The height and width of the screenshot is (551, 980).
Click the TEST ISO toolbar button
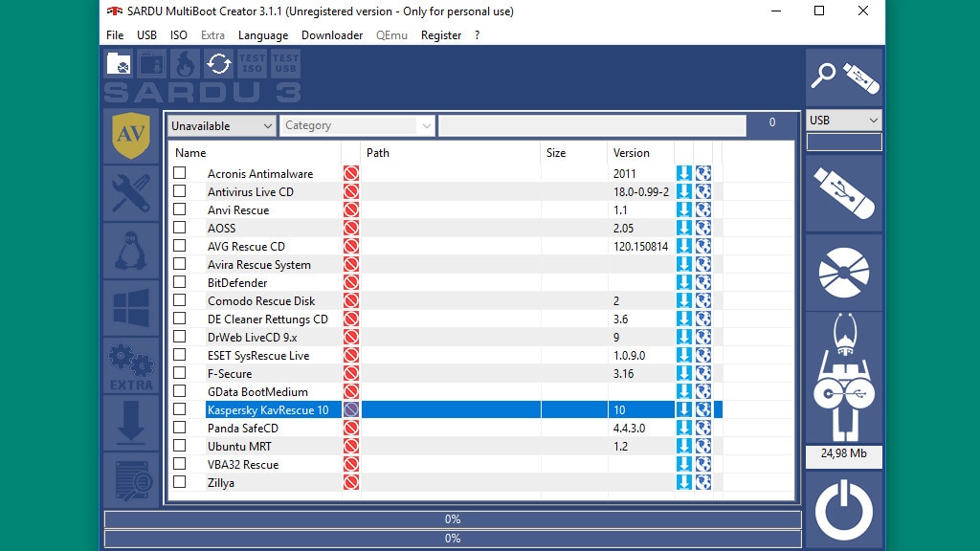252,64
